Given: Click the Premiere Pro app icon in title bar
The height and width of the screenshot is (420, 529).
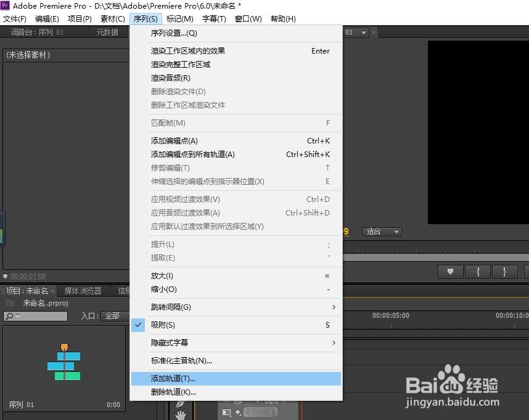Looking at the screenshot, I should (x=5, y=6).
